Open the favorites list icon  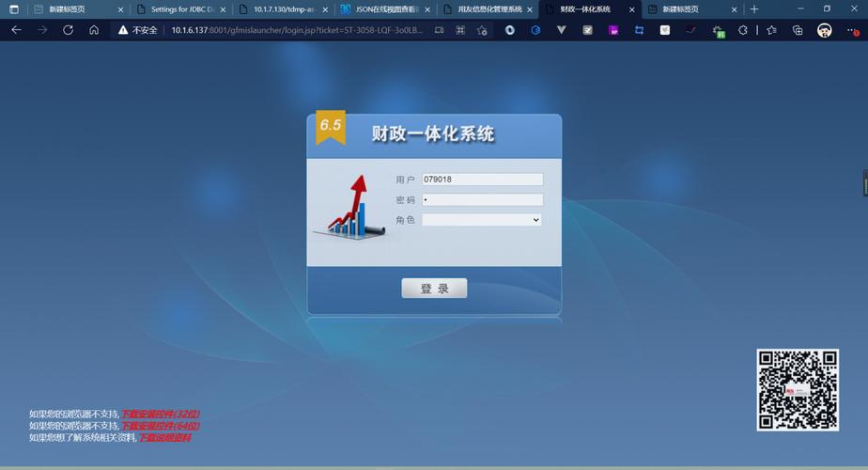[771, 30]
